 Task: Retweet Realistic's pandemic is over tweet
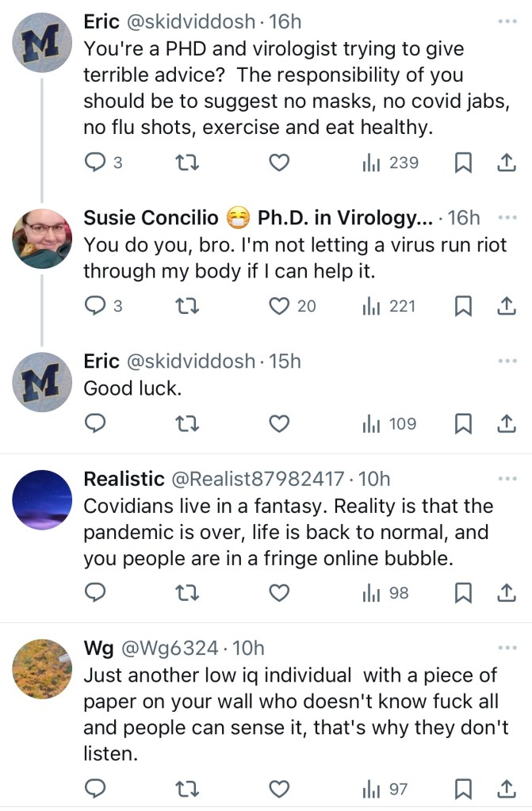[x=184, y=592]
